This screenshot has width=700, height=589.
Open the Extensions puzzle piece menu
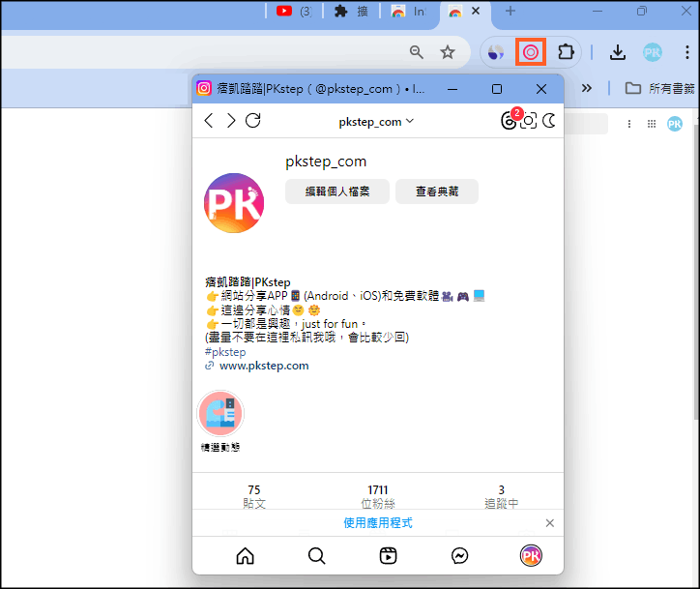point(566,52)
